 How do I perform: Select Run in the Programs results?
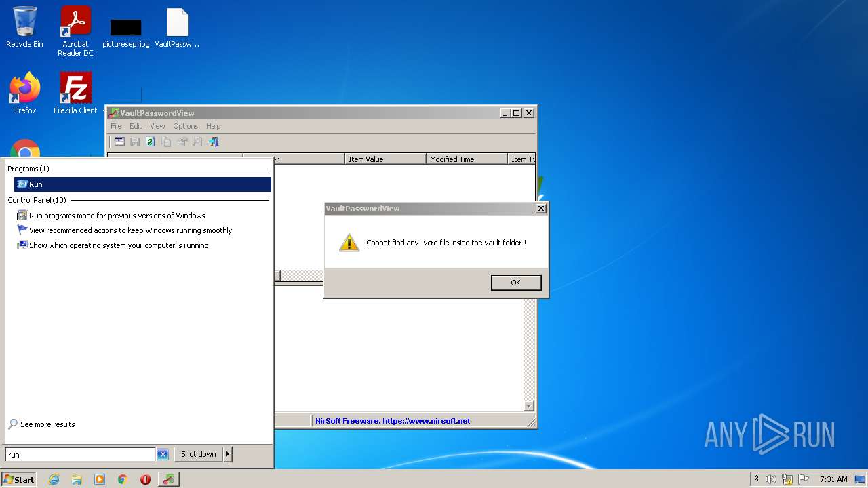point(142,184)
